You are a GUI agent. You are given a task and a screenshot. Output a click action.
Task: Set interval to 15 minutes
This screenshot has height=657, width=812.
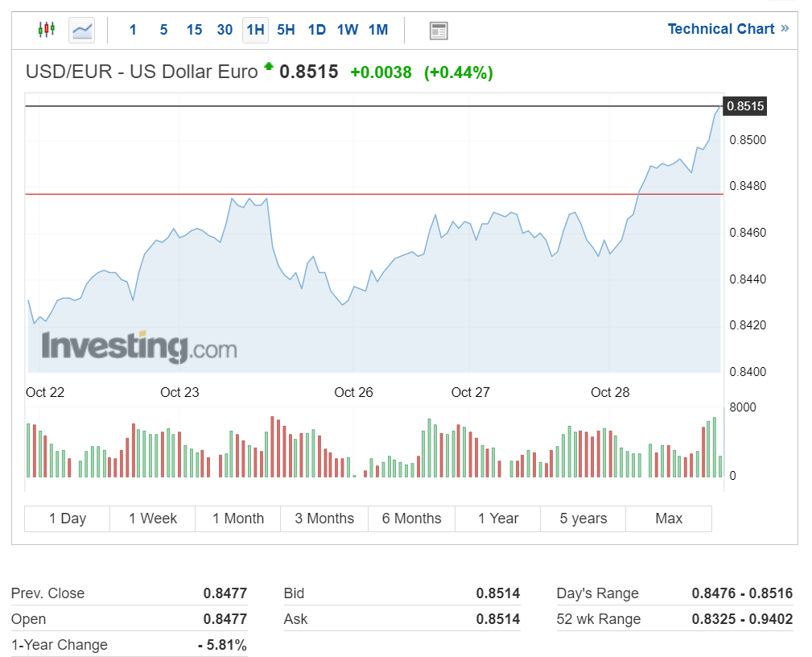194,30
